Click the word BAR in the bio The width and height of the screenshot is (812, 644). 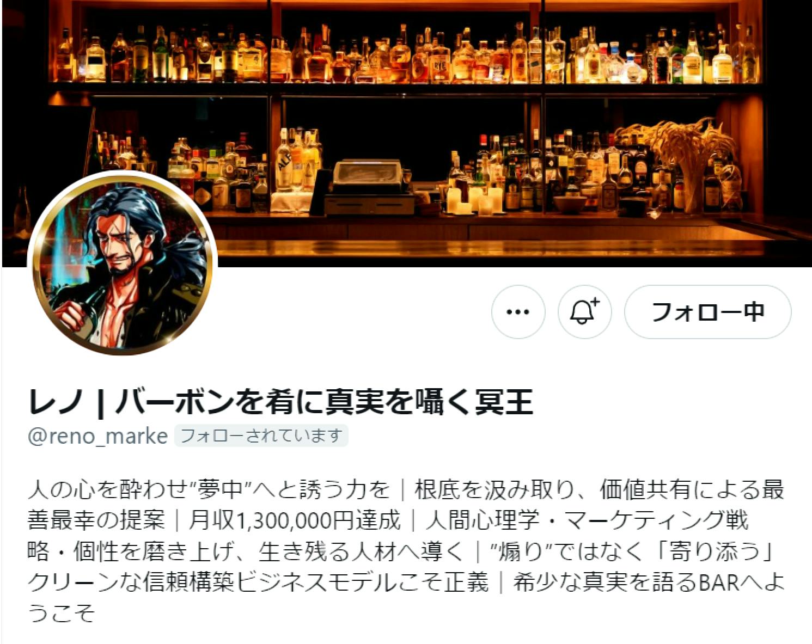click(719, 582)
